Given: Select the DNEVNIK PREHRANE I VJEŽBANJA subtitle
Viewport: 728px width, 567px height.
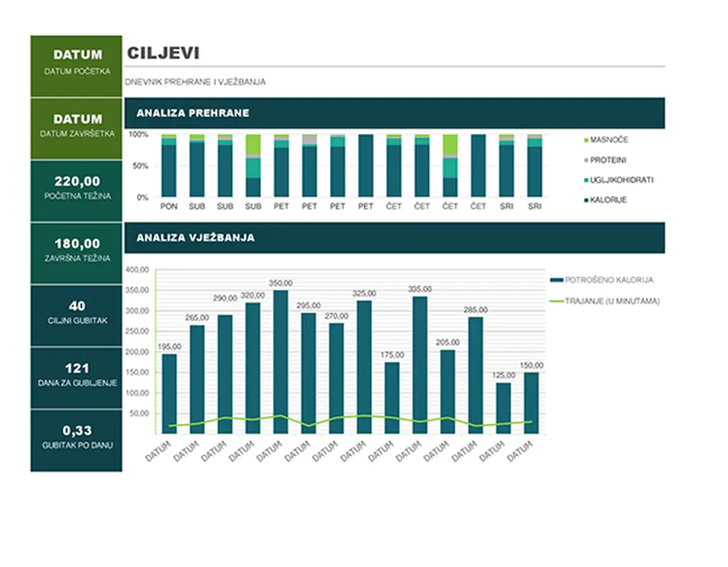Looking at the screenshot, I should [x=195, y=82].
